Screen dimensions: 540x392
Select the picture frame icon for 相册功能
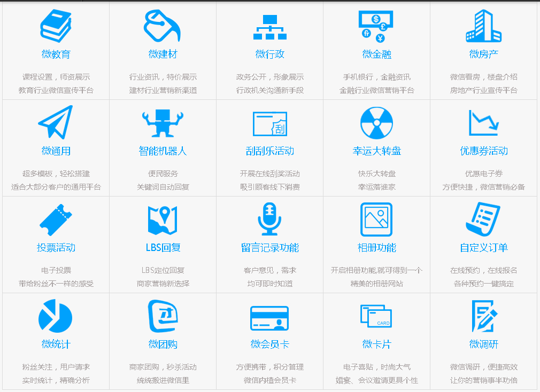[376, 219]
